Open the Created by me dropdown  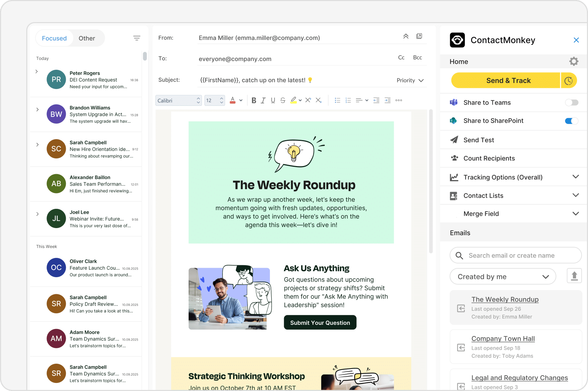(503, 277)
